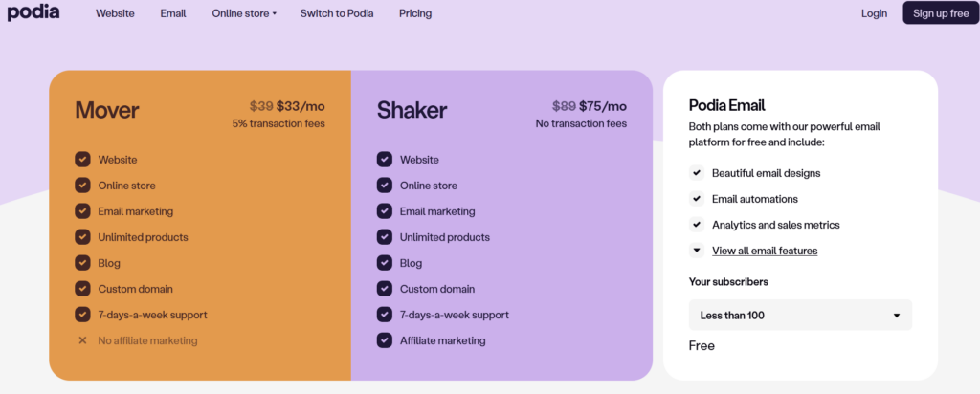Click the Shaker plan Custom domain check icon
This screenshot has height=394, width=980.
coord(385,289)
